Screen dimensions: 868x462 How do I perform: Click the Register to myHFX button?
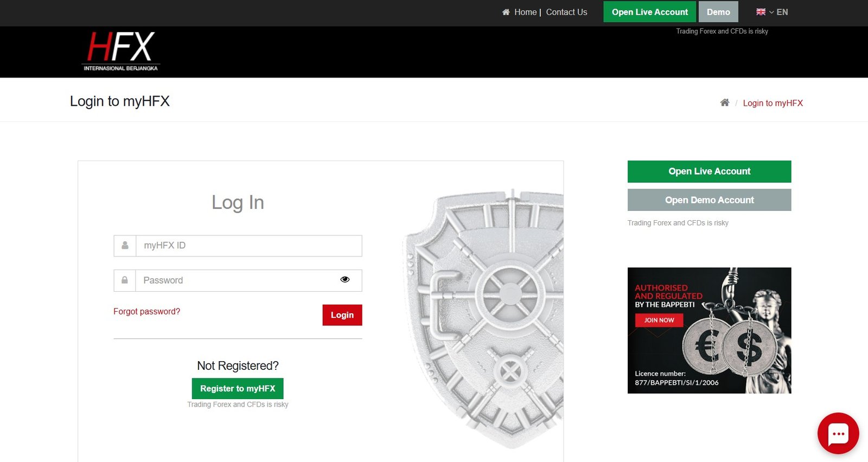point(238,389)
